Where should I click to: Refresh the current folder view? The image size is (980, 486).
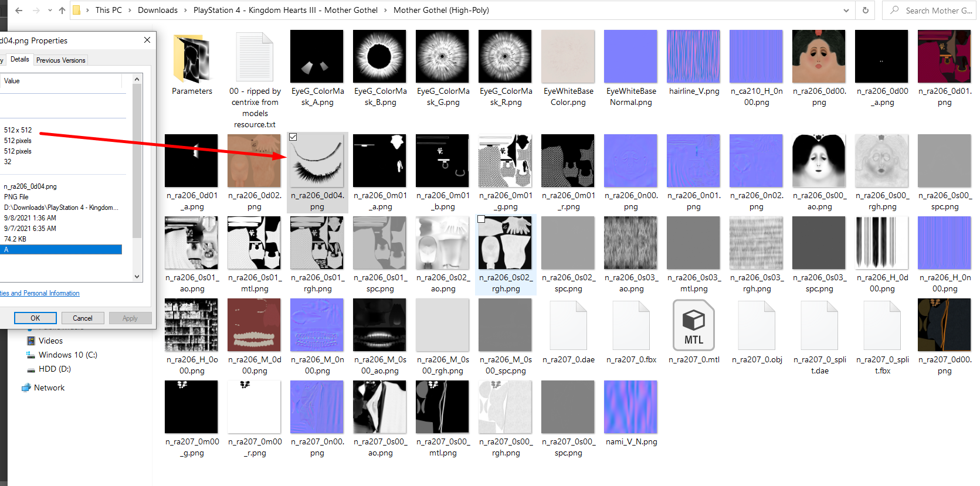[865, 11]
